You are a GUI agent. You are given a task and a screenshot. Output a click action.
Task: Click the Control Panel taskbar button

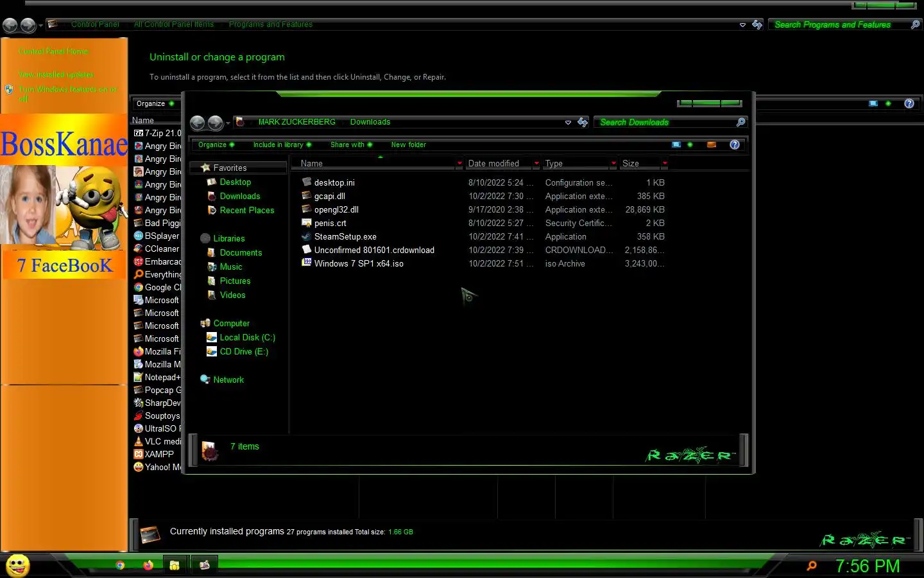point(205,565)
